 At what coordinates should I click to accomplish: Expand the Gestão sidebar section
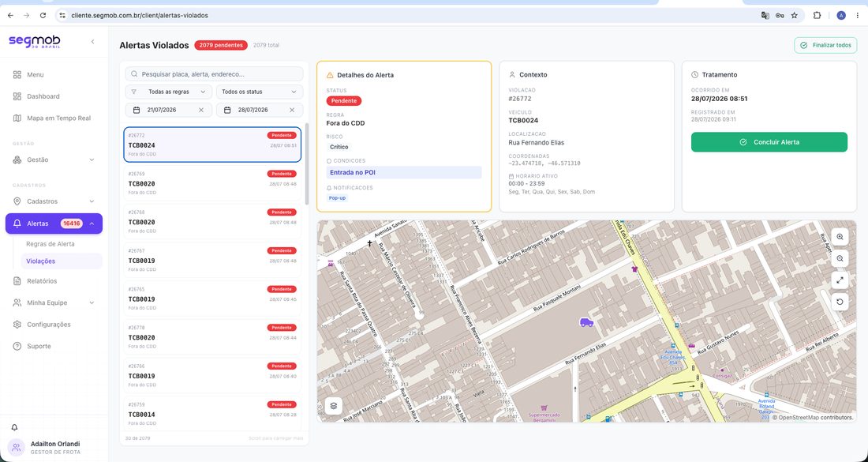pyautogui.click(x=54, y=160)
